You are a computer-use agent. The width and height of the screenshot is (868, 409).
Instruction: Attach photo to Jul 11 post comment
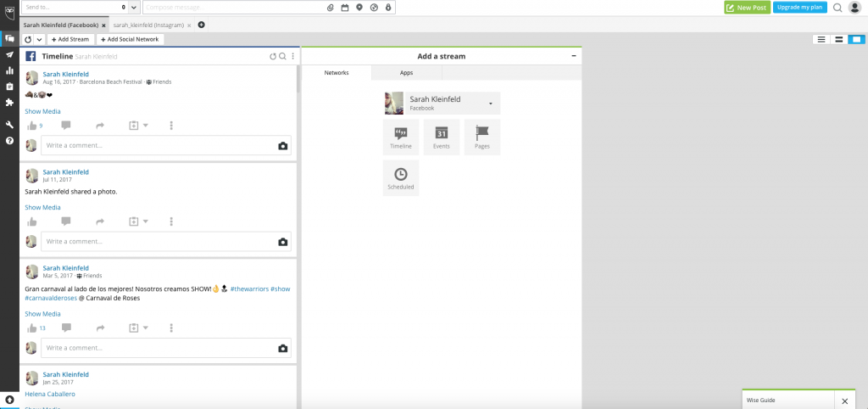283,242
